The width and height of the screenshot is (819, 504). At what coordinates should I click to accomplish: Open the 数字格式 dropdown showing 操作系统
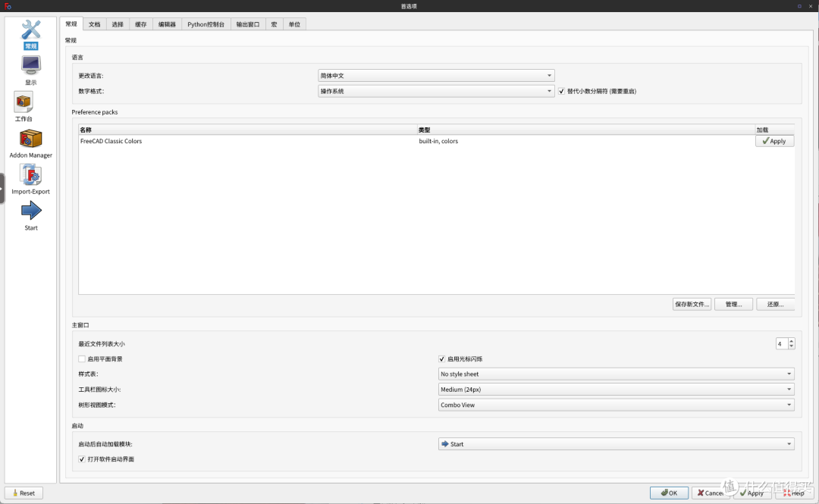436,91
